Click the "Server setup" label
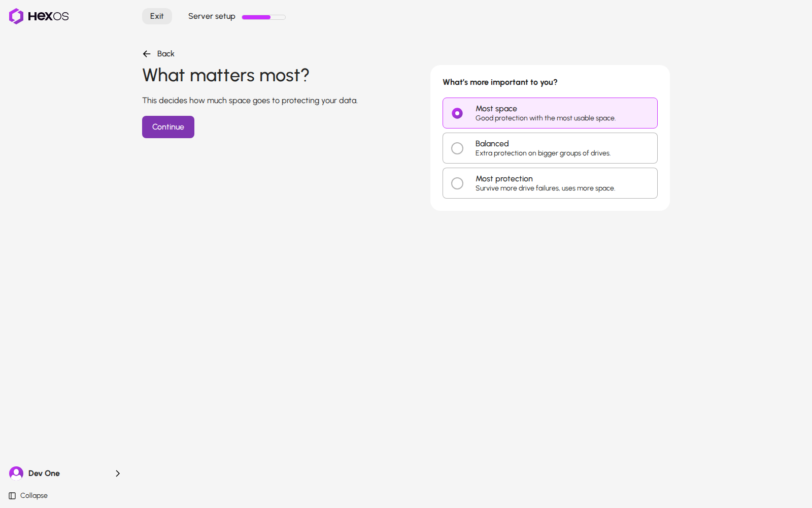Image resolution: width=812 pixels, height=508 pixels. pos(212,16)
